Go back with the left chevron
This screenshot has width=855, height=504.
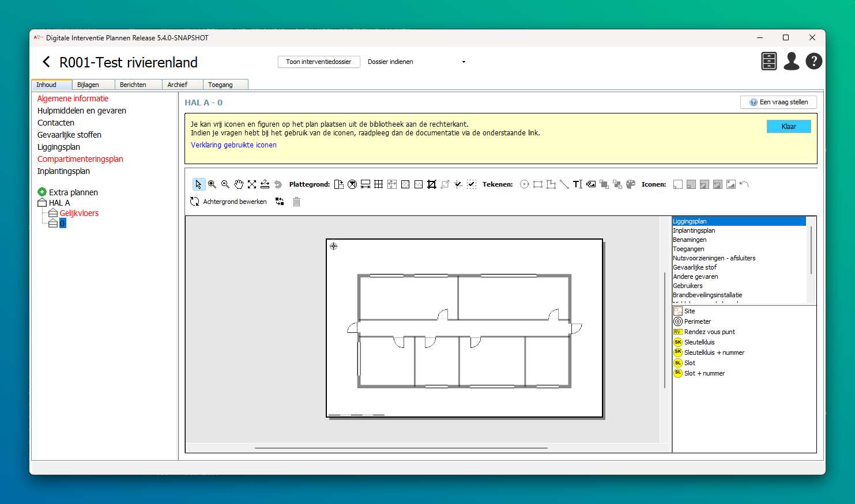pyautogui.click(x=47, y=62)
